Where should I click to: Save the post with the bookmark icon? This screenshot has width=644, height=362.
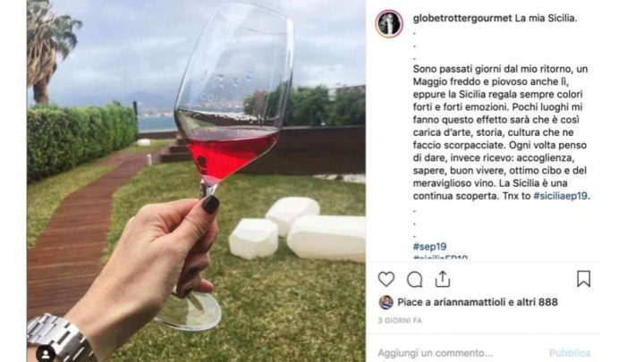583,279
